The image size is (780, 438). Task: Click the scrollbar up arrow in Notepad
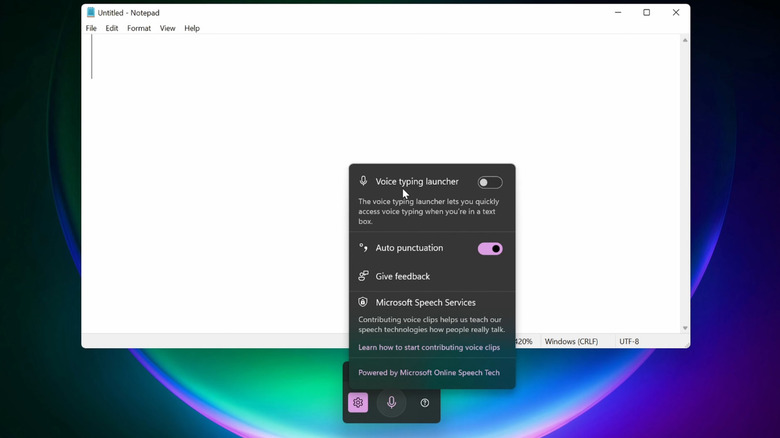[x=685, y=40]
